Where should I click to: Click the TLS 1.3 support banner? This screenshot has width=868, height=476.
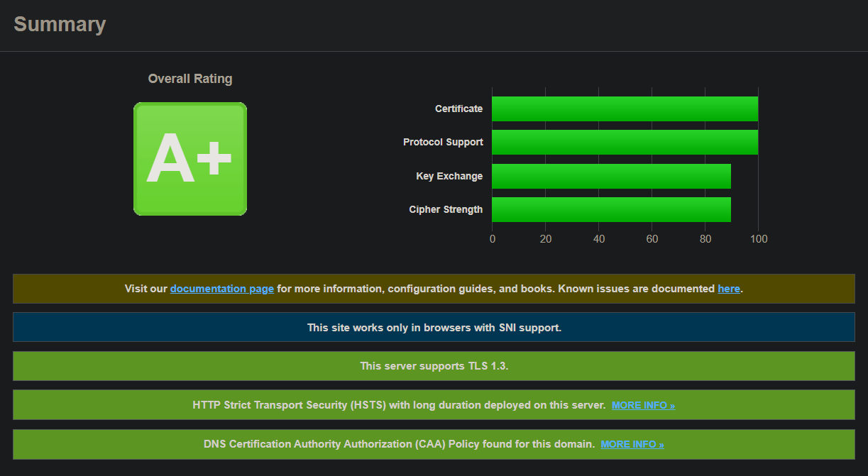[434, 365]
